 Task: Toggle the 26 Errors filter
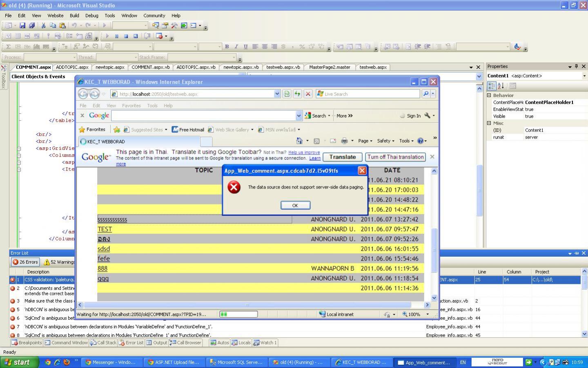click(x=25, y=262)
